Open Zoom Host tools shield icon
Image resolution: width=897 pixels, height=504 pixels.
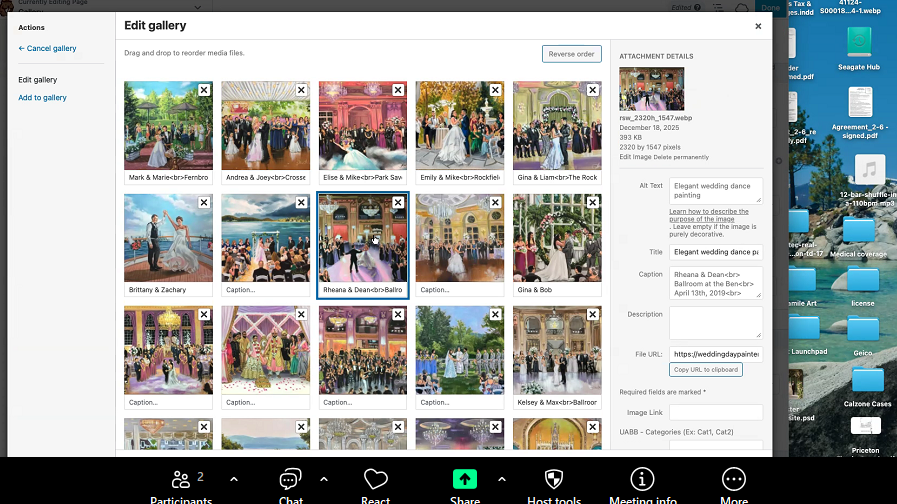pos(553,480)
